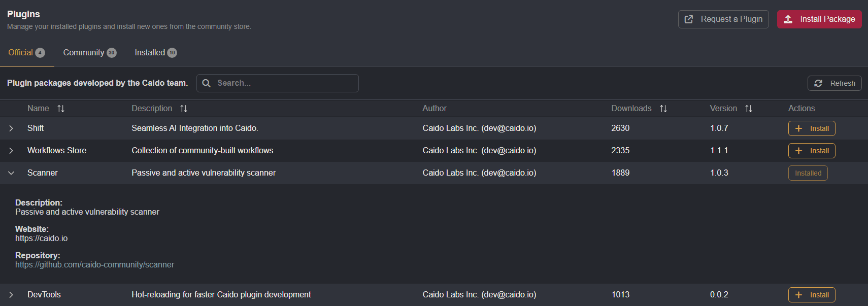Sort by the Downloads column sort icon
The width and height of the screenshot is (868, 306).
click(663, 108)
